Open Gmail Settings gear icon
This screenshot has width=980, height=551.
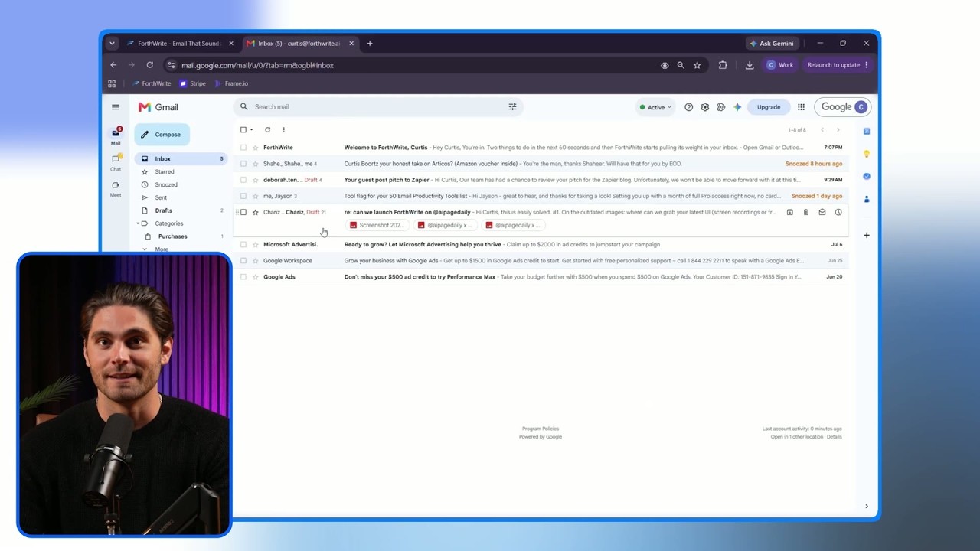[x=704, y=107]
